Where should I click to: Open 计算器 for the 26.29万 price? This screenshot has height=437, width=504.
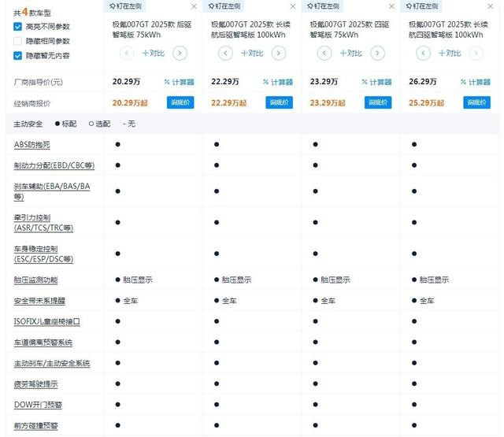[476, 82]
